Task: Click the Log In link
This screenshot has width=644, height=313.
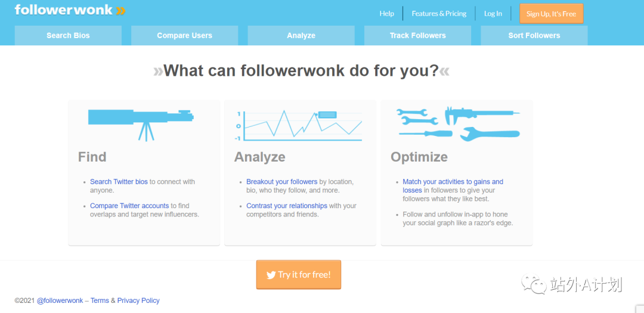Action: pyautogui.click(x=493, y=14)
